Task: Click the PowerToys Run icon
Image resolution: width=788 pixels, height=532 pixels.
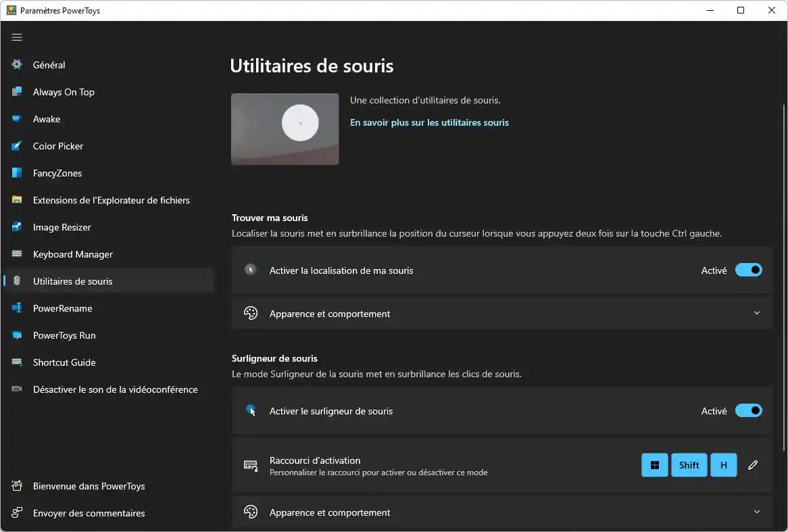Action: pos(17,335)
